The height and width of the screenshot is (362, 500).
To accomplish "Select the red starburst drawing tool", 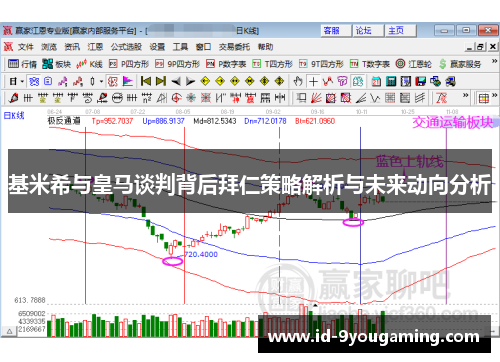I will pyautogui.click(x=191, y=98).
